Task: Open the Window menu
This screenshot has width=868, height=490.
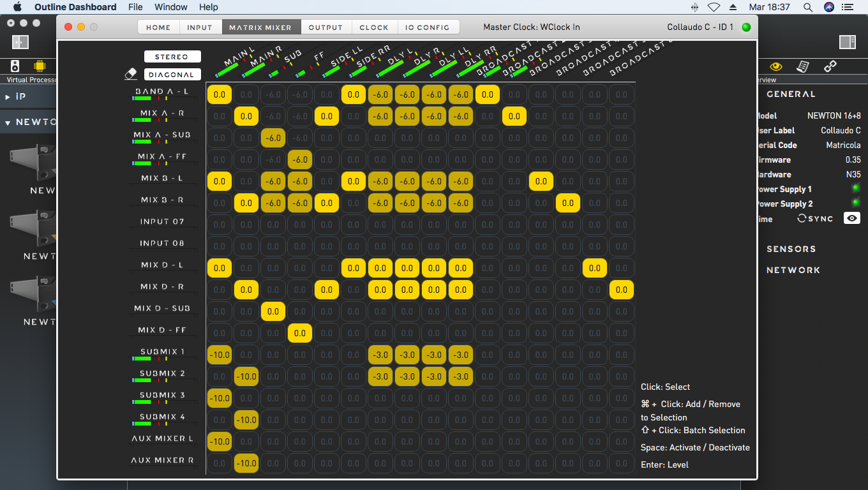Action: [x=171, y=7]
